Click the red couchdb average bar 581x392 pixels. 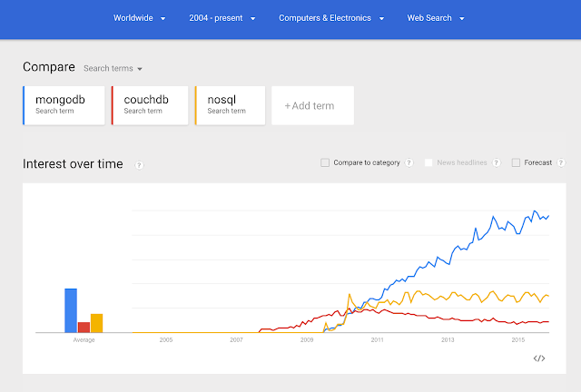pyautogui.click(x=84, y=328)
